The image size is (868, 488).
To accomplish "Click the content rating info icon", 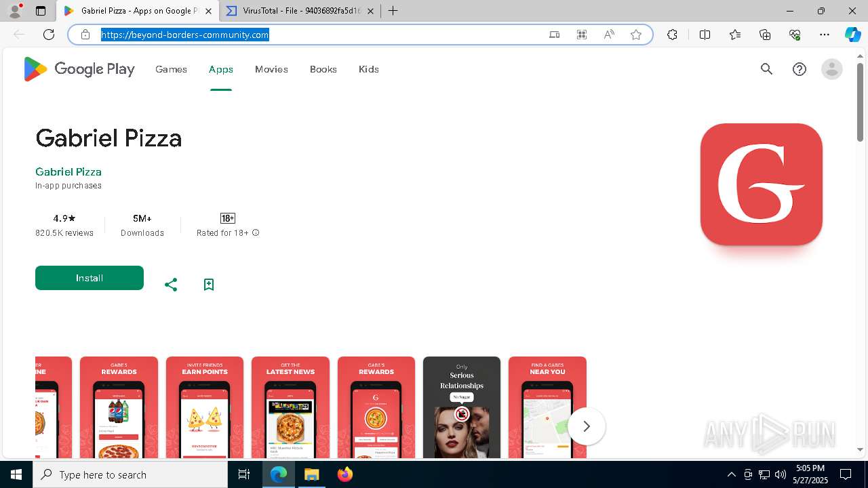I will click(x=256, y=233).
